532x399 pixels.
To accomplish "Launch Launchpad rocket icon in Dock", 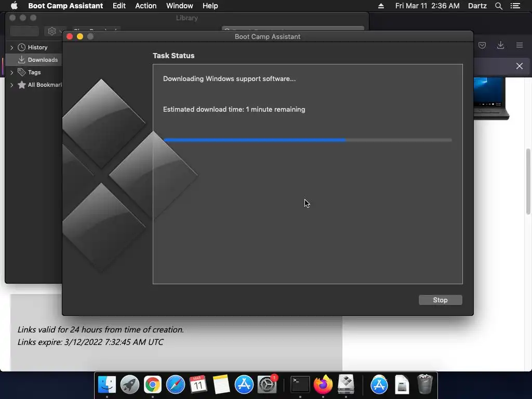I will [x=129, y=384].
